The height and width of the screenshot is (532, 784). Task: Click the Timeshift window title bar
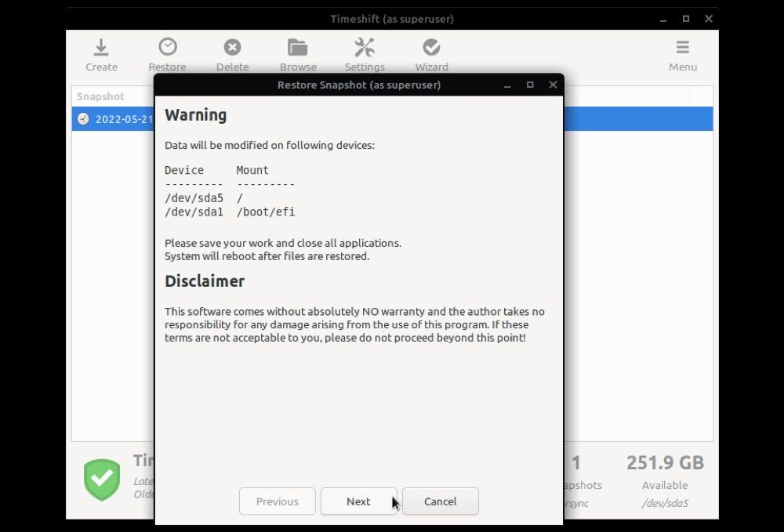pyautogui.click(x=392, y=19)
